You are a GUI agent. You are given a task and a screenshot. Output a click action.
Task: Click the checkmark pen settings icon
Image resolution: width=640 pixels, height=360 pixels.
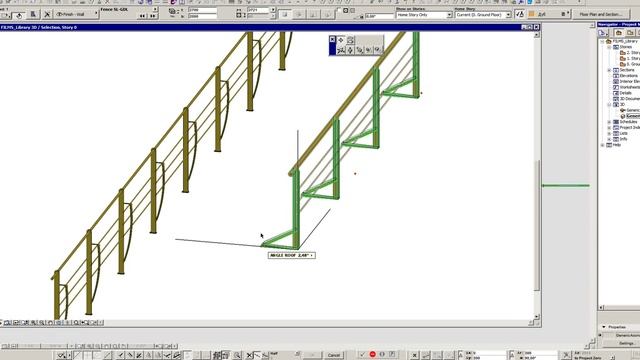point(519,14)
